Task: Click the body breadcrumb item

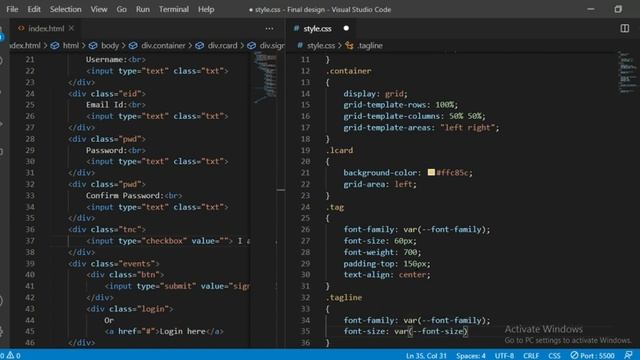Action: pos(110,45)
